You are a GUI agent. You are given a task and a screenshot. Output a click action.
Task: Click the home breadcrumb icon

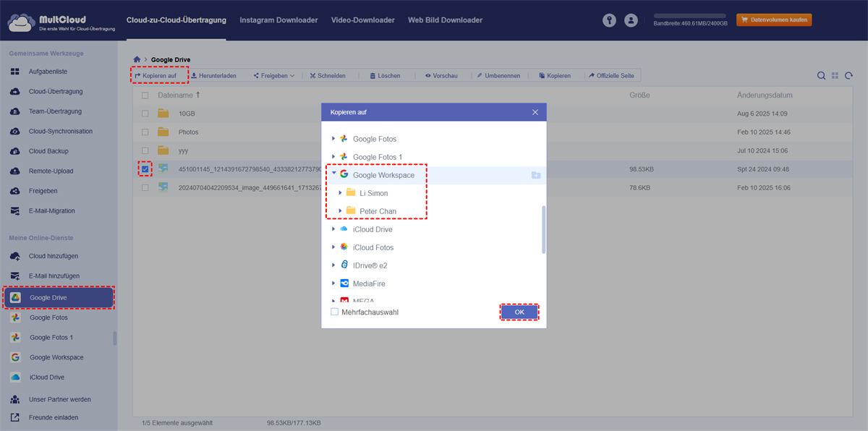click(137, 59)
